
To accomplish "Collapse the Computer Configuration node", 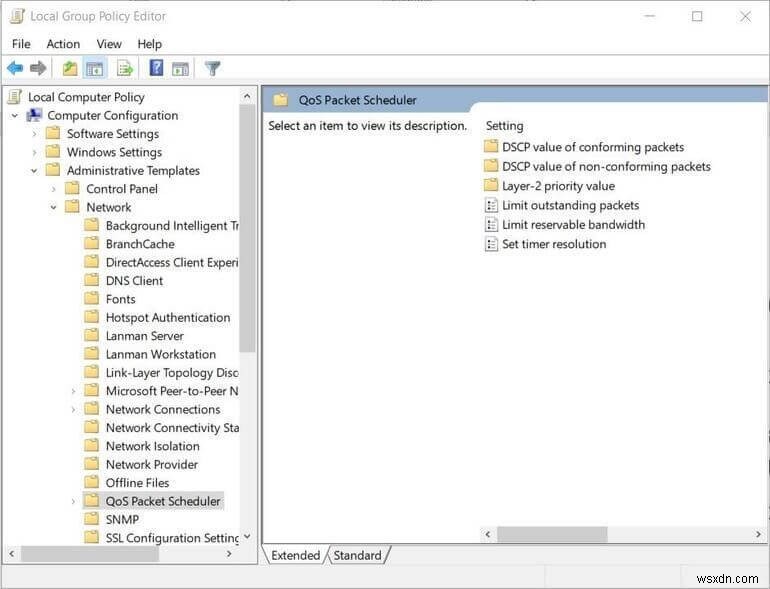I will pyautogui.click(x=15, y=115).
